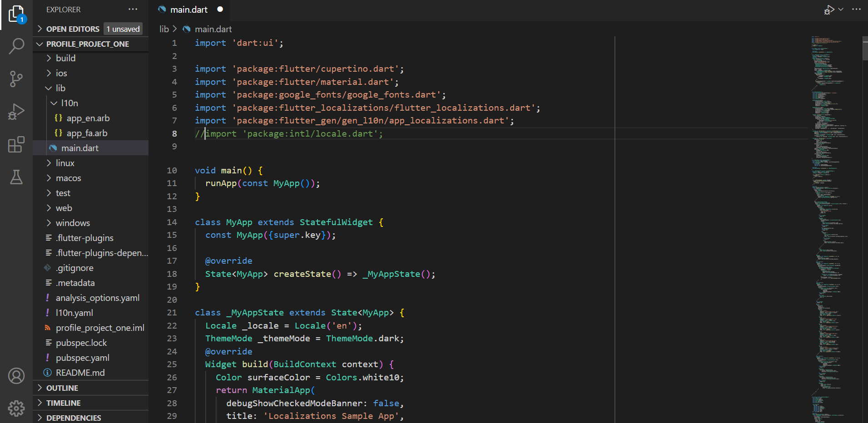Collapse the l10n folder

pyautogui.click(x=90, y=103)
